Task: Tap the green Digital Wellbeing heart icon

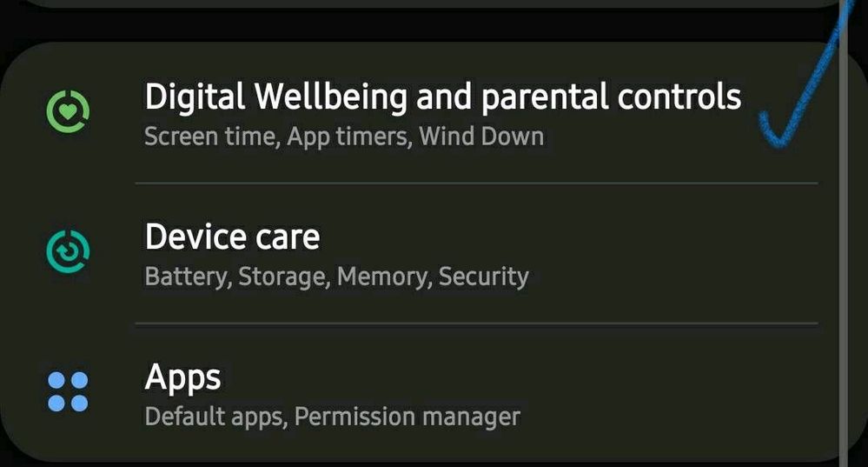Action: (x=68, y=111)
